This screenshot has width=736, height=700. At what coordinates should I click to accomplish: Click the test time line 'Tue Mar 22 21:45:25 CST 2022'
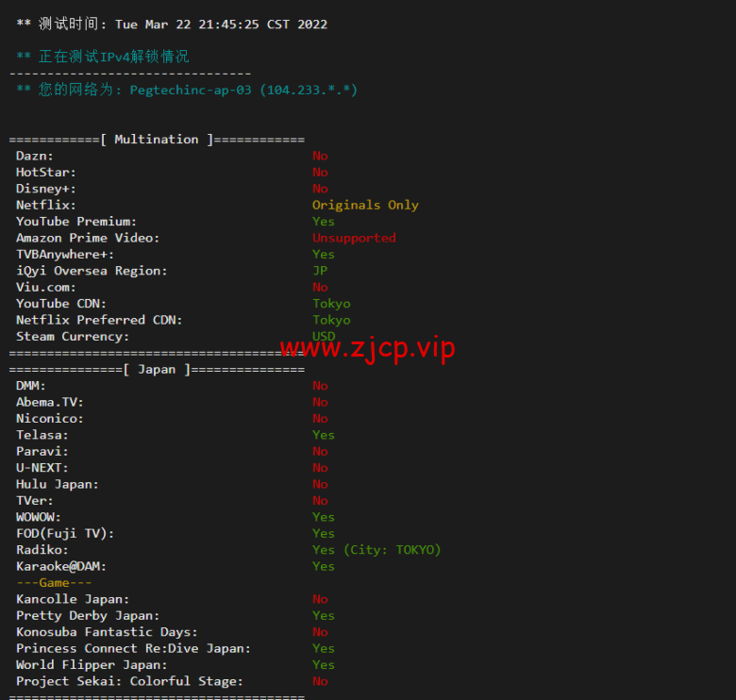[221, 25]
